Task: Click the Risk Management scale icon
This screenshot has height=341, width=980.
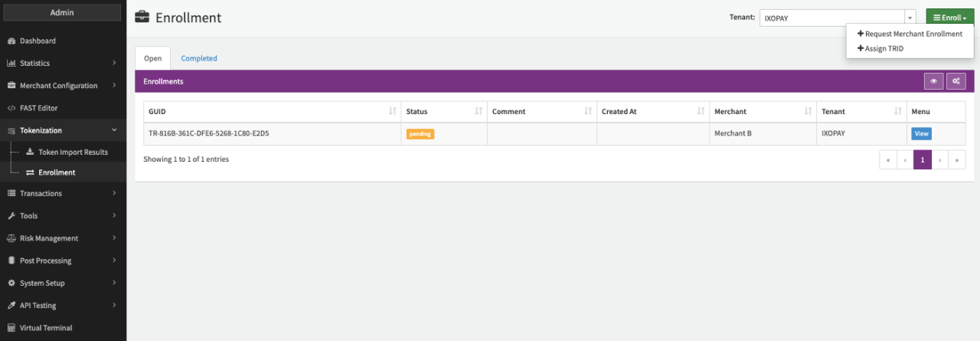Action: 11,238
